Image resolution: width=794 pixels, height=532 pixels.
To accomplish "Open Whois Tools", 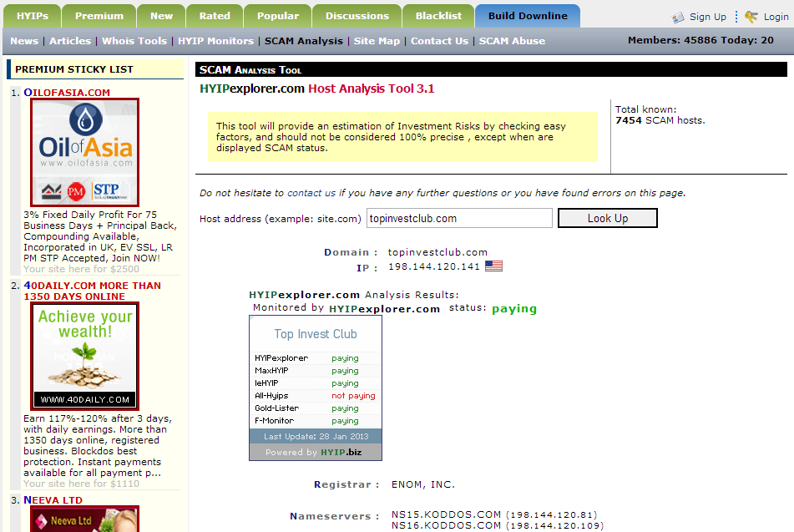I will click(x=134, y=41).
